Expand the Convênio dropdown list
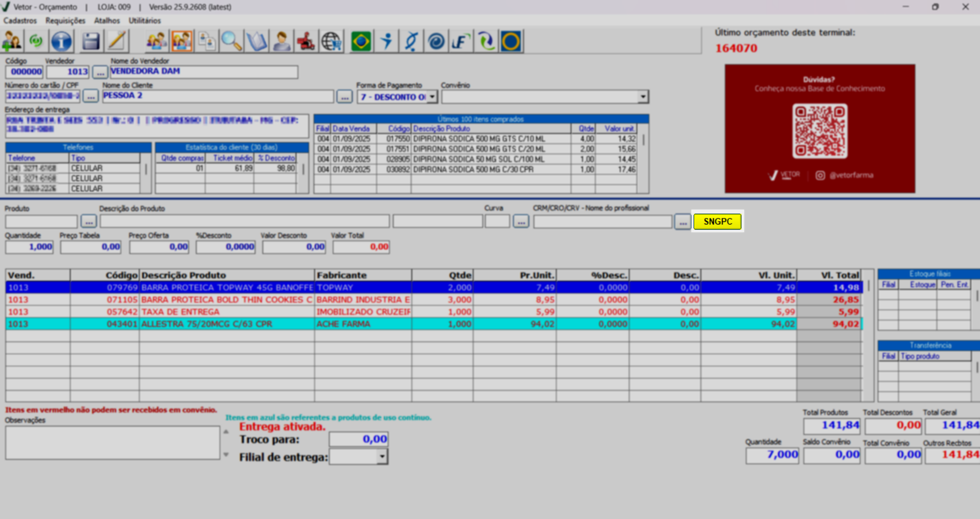Image resolution: width=980 pixels, height=519 pixels. (x=643, y=97)
